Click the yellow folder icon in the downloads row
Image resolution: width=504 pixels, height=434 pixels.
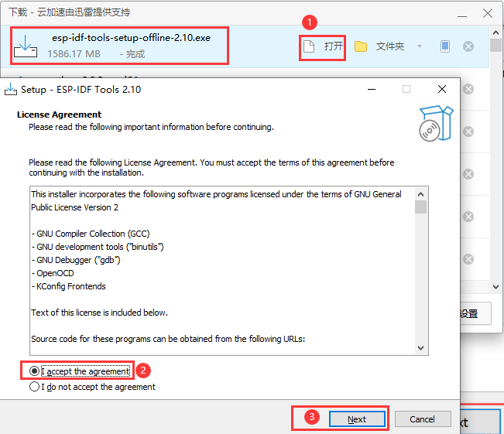point(361,46)
